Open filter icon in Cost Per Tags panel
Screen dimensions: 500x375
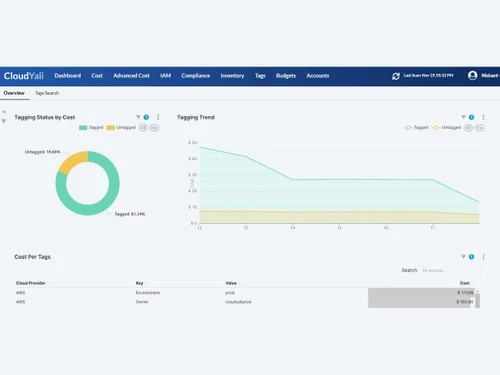(463, 257)
